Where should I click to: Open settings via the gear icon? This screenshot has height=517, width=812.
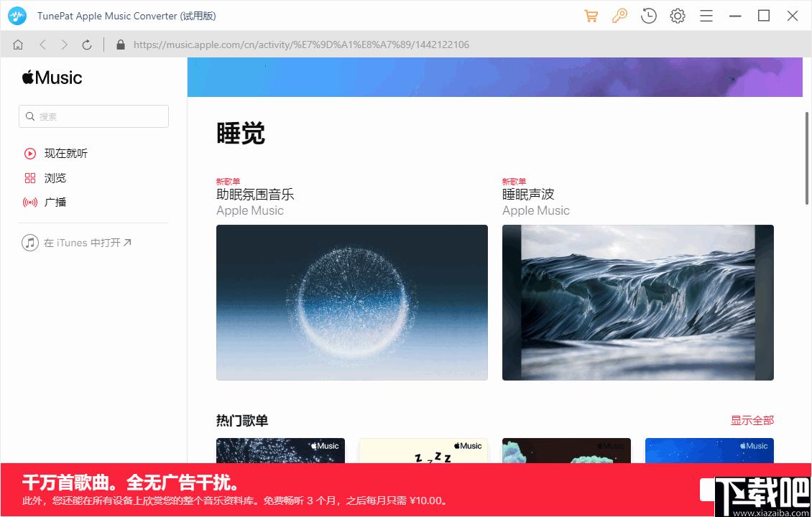coord(678,16)
